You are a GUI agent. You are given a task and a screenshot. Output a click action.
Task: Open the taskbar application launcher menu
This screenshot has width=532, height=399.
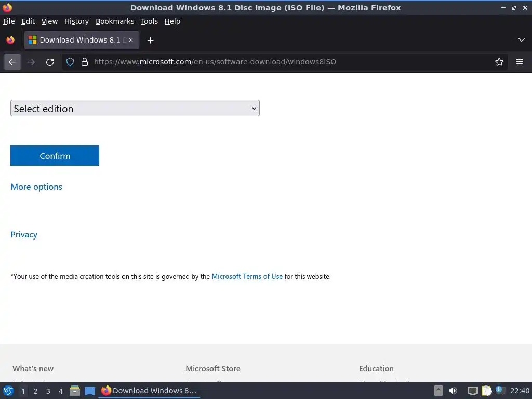tap(8, 391)
